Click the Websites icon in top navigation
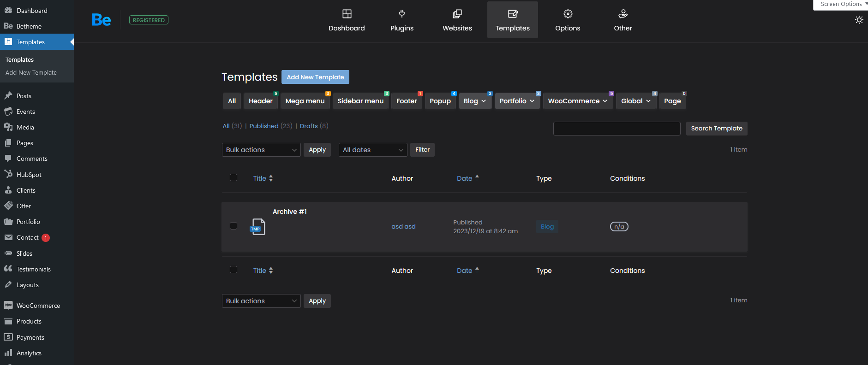This screenshot has height=365, width=868. point(457,14)
